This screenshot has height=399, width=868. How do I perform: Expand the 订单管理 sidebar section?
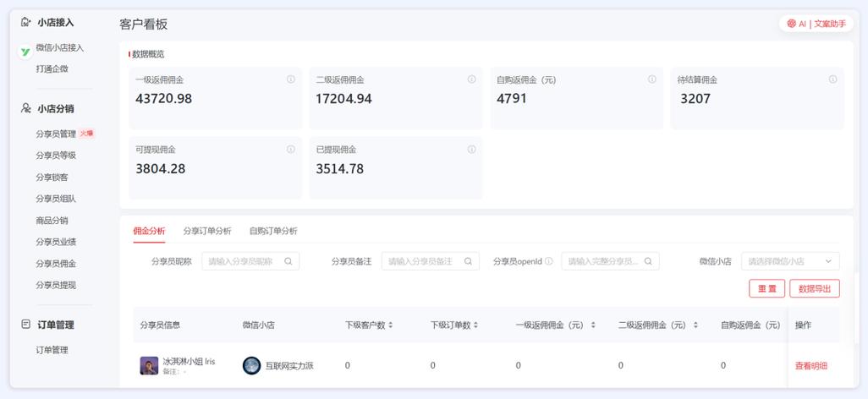[x=55, y=325]
